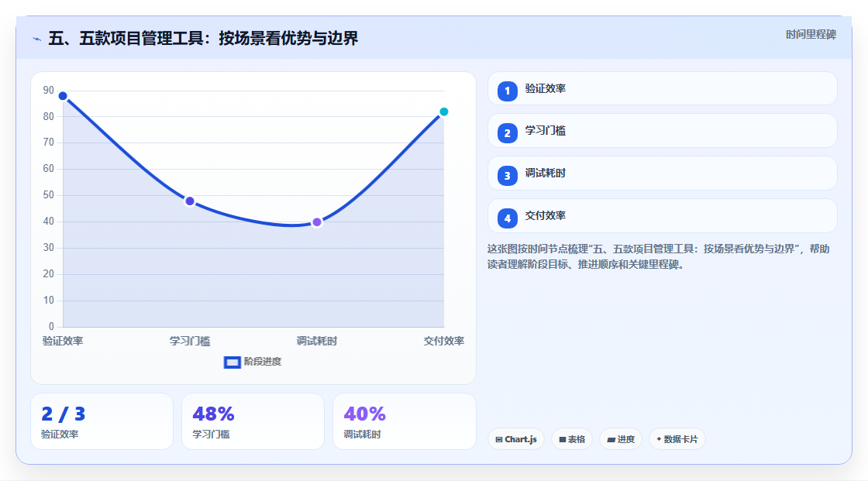The width and height of the screenshot is (868, 481).
Task: Click the number 2 badge for 学习门槛
Action: (507, 133)
